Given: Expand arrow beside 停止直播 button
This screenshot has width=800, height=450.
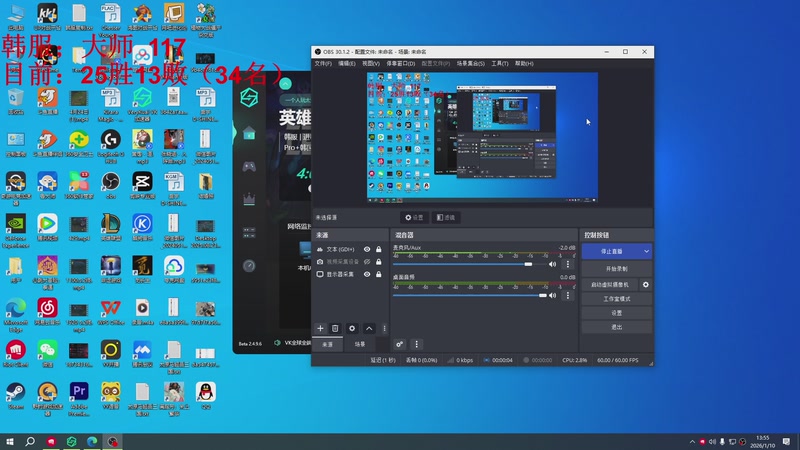Looking at the screenshot, I should 646,251.
